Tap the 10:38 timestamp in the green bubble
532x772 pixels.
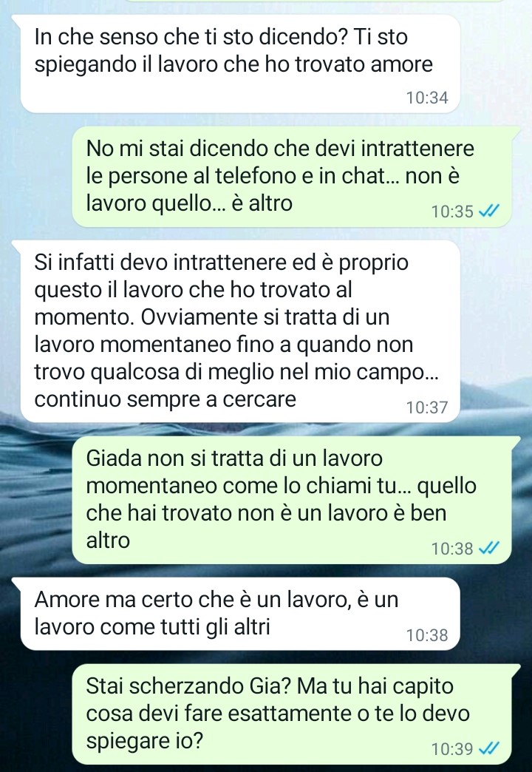tap(452, 548)
